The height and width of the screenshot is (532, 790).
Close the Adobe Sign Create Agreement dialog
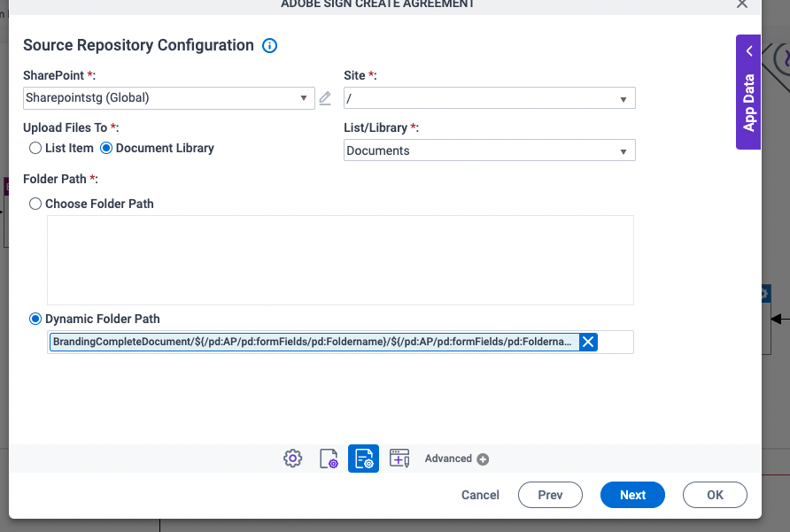coord(742,4)
